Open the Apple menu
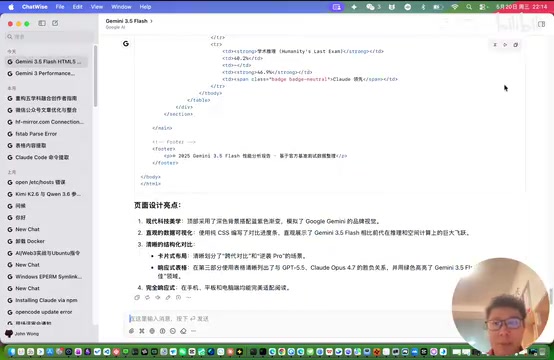The width and height of the screenshot is (554, 360). point(11,7)
